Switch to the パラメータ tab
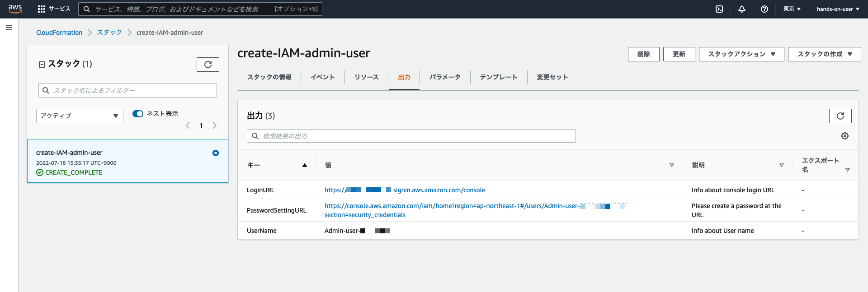This screenshot has height=292, width=868. click(445, 77)
